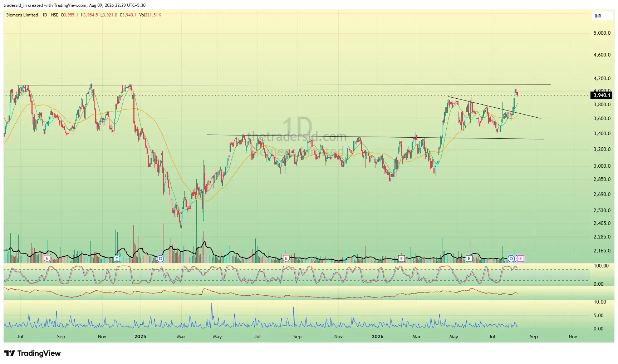Click the low value 3,921.0
Image resolution: width=618 pixels, height=364 pixels.
110,15
